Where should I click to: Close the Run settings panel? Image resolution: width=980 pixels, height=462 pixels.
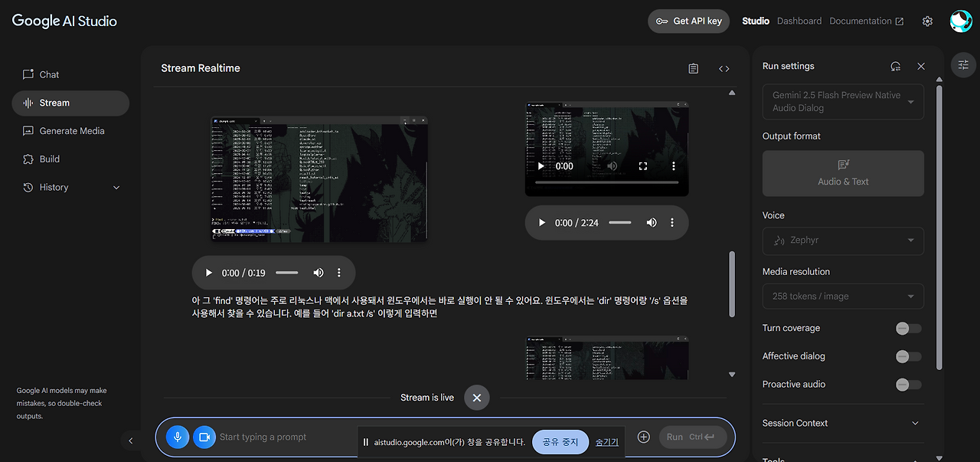pos(921,67)
